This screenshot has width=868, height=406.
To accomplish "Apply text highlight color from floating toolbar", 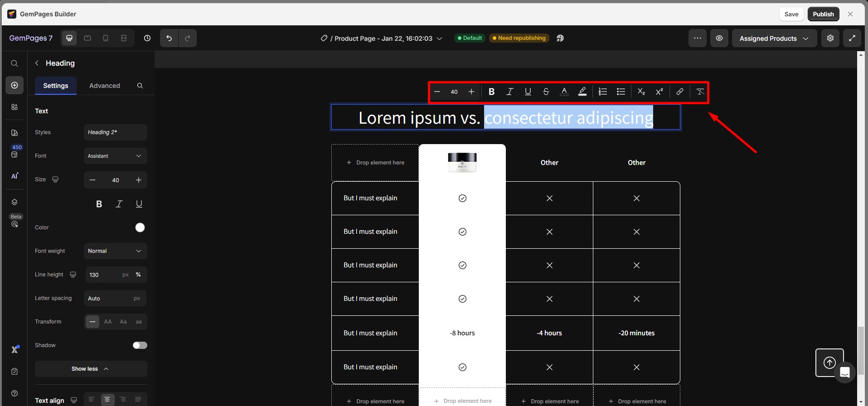I will [582, 92].
